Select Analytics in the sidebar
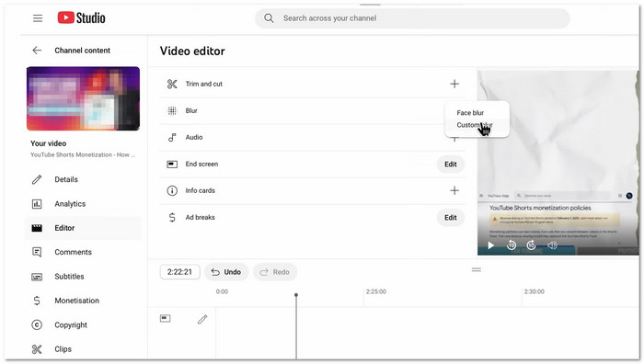 tap(70, 203)
